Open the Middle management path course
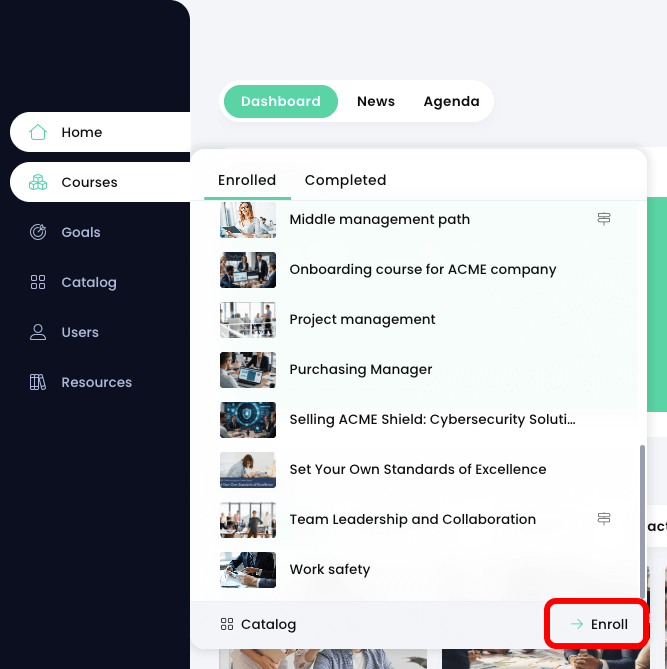Image resolution: width=667 pixels, height=669 pixels. (x=418, y=219)
